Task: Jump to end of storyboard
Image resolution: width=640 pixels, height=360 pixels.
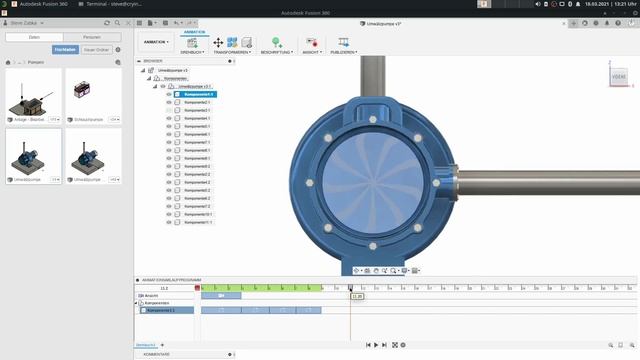Action: click(x=384, y=345)
